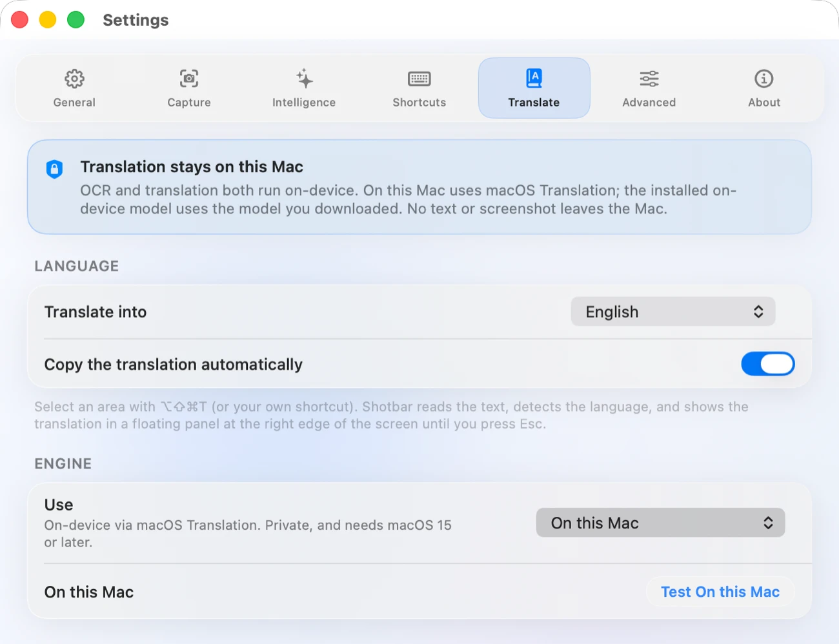Go to the Shortcuts tab label
Viewport: 839px width, 644px height.
click(419, 103)
